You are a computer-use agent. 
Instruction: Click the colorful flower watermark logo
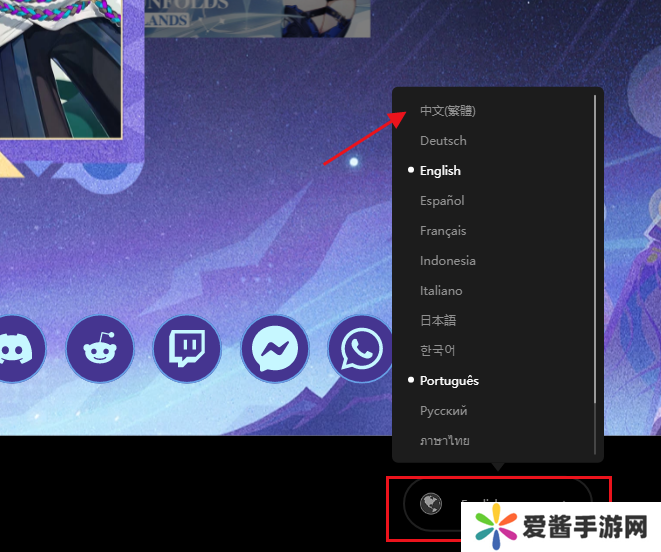pos(494,527)
